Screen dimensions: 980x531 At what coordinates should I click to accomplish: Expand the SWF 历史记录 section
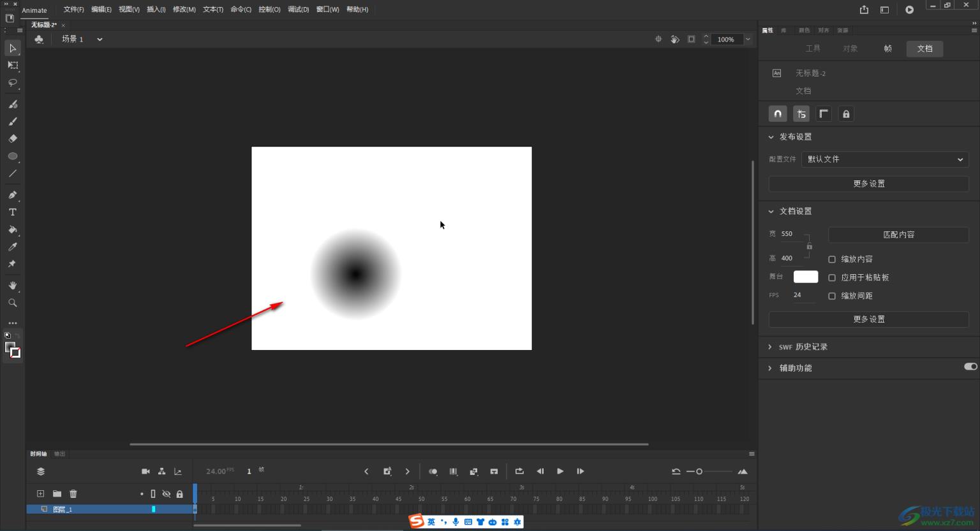coord(770,347)
